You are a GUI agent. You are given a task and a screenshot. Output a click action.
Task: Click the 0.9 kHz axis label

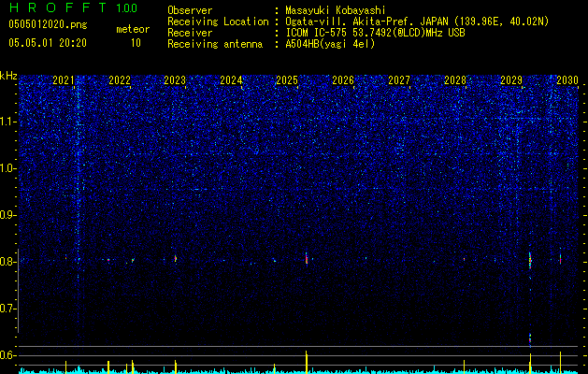pos(8,215)
